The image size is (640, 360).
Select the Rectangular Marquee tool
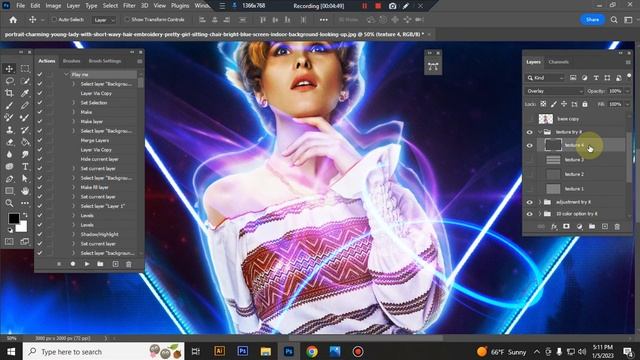pyautogui.click(x=25, y=69)
